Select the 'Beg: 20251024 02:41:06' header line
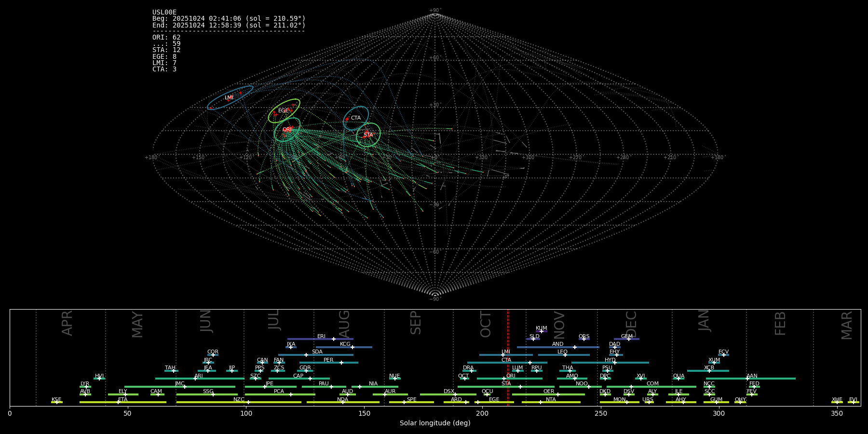Screen dimensions: 868x434 tap(229, 19)
